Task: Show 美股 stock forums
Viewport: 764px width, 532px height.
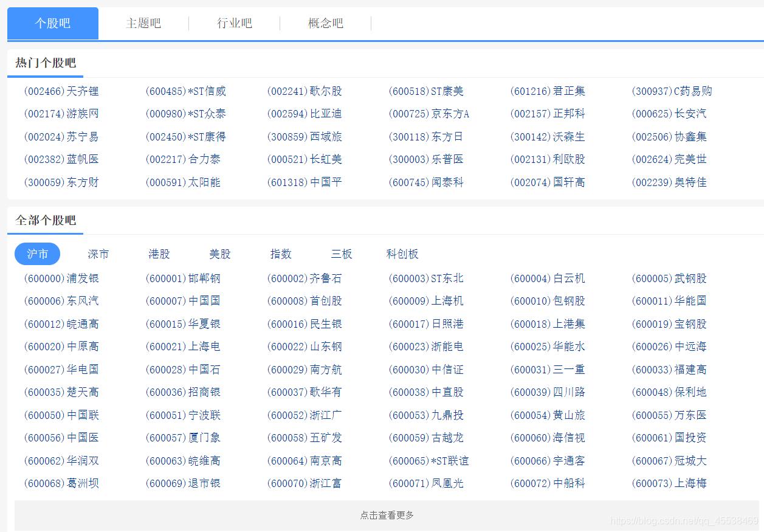Action: point(220,254)
